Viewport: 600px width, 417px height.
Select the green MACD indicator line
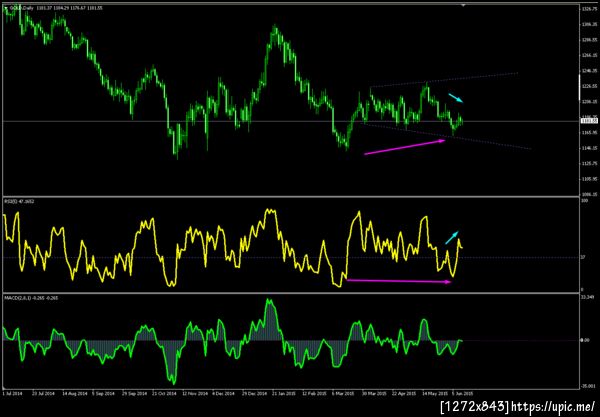(233, 341)
